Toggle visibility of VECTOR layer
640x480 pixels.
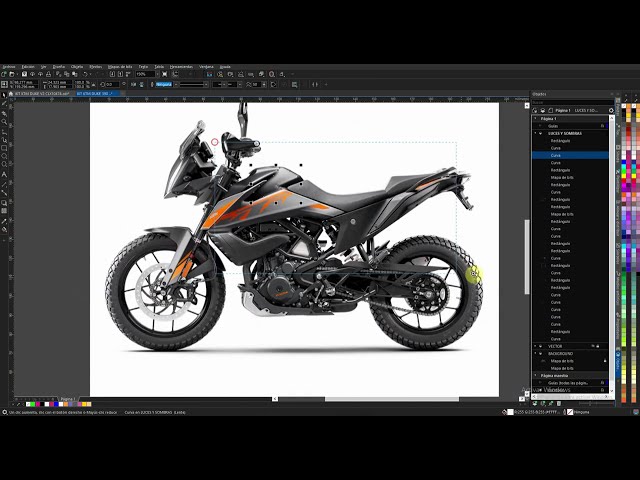coord(540,346)
